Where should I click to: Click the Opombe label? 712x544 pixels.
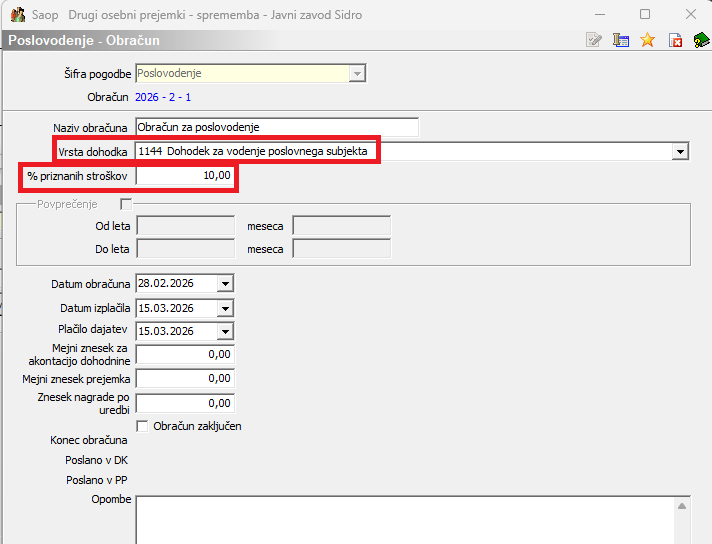click(x=111, y=499)
